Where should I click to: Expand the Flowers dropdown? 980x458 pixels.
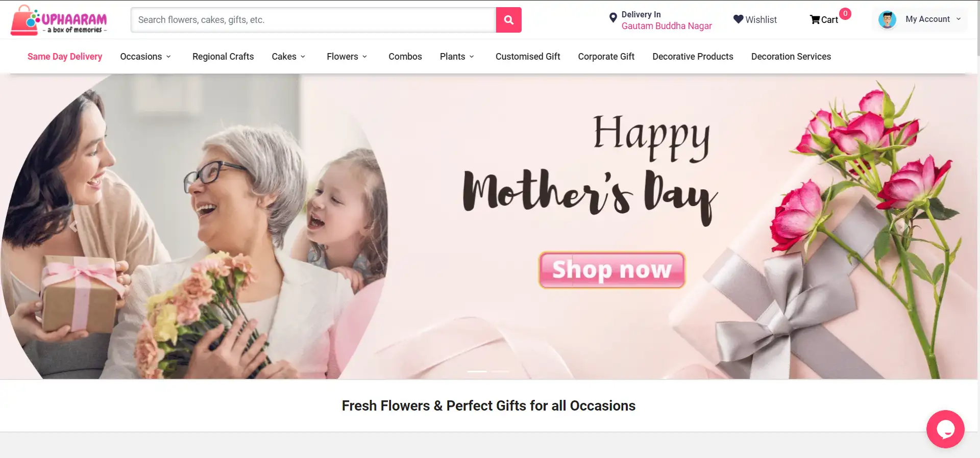pos(347,57)
